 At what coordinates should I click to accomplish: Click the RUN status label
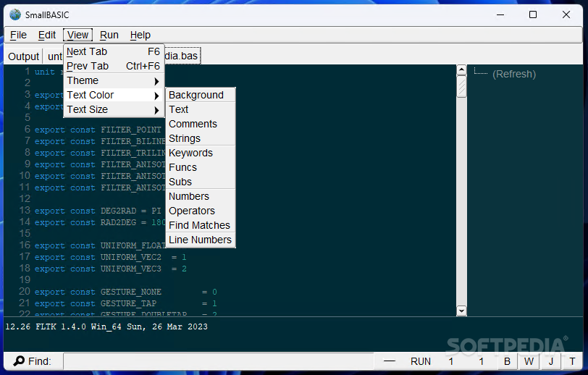point(421,361)
